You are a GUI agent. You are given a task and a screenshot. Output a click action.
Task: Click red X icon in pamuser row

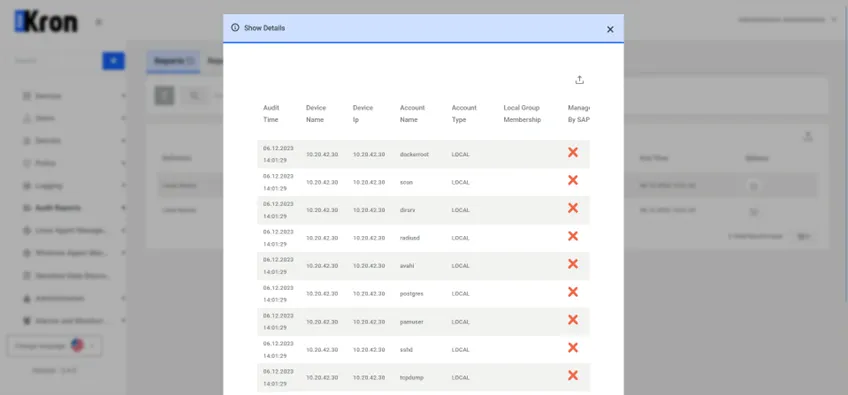(573, 320)
